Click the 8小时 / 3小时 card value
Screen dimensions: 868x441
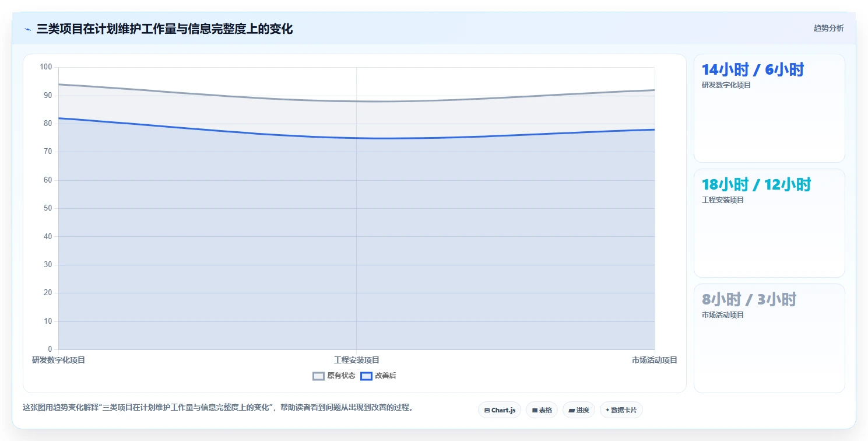click(x=749, y=299)
